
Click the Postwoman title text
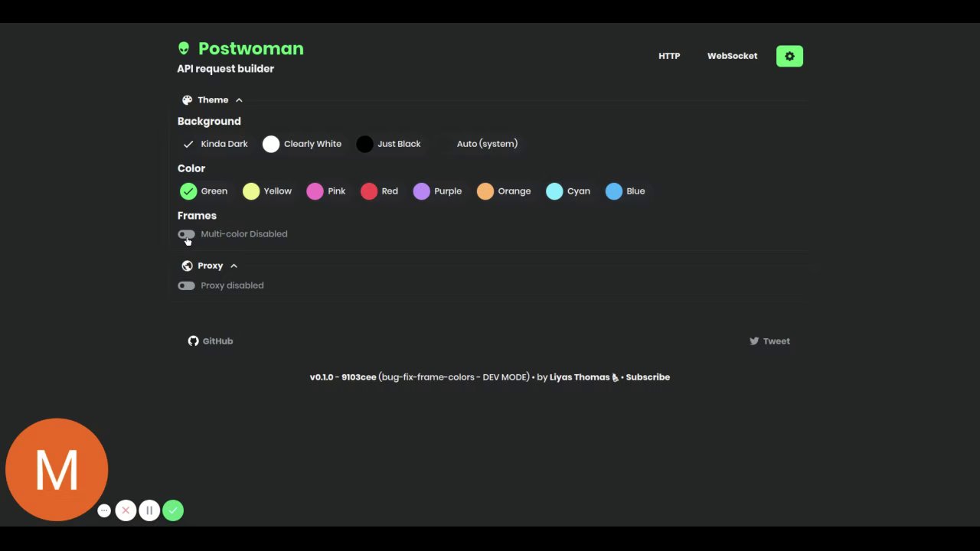(x=251, y=49)
